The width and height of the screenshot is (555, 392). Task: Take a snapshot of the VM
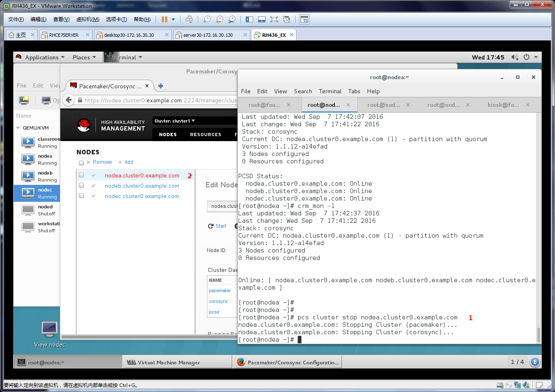pyautogui.click(x=207, y=19)
